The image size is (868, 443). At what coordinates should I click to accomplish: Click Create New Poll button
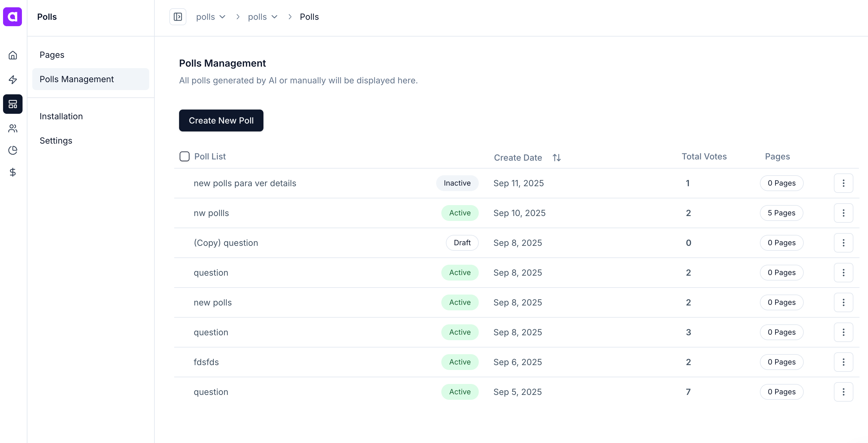221,120
